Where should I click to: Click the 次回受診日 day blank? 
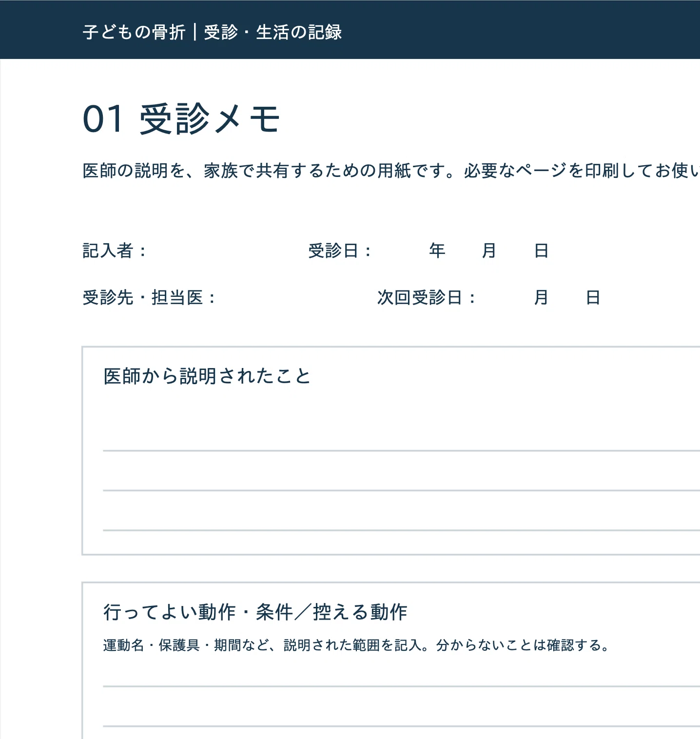click(x=567, y=297)
